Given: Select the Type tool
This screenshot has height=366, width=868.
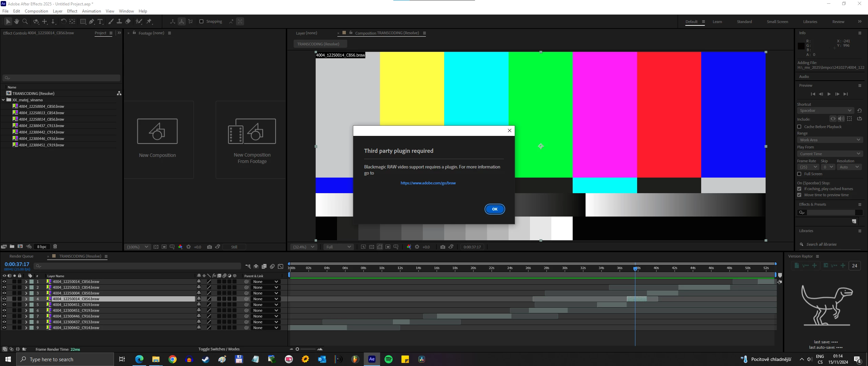Looking at the screenshot, I should (100, 21).
